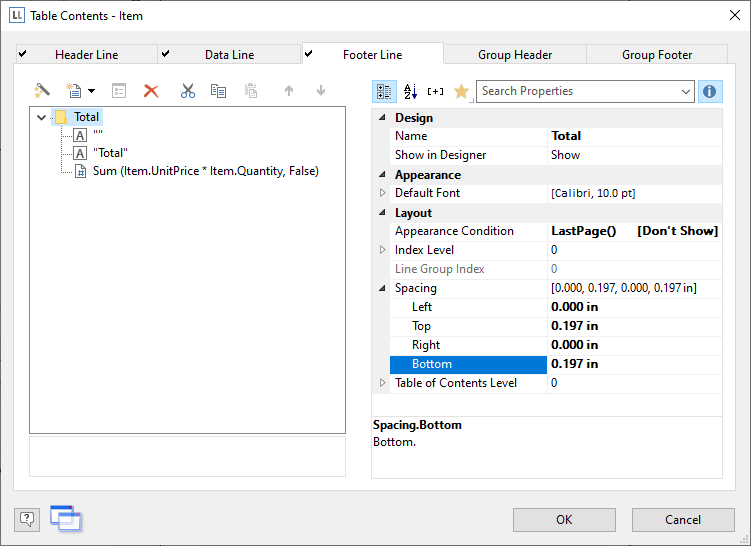
Task: Collapse the Total tree node
Action: pyautogui.click(x=41, y=117)
